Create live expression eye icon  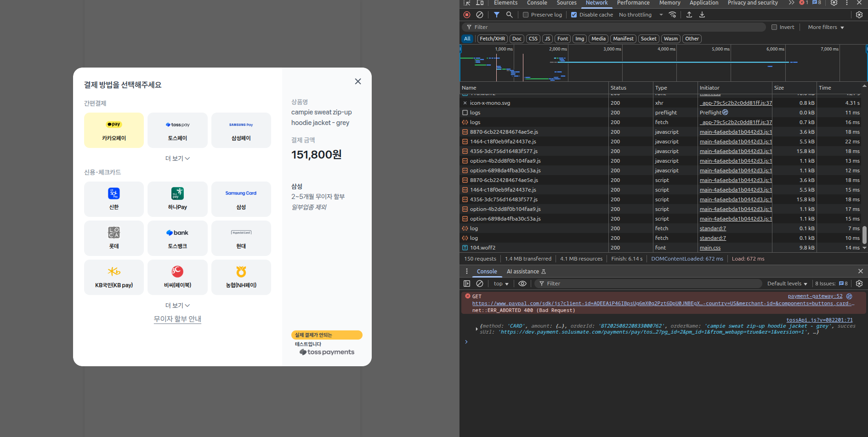point(522,284)
